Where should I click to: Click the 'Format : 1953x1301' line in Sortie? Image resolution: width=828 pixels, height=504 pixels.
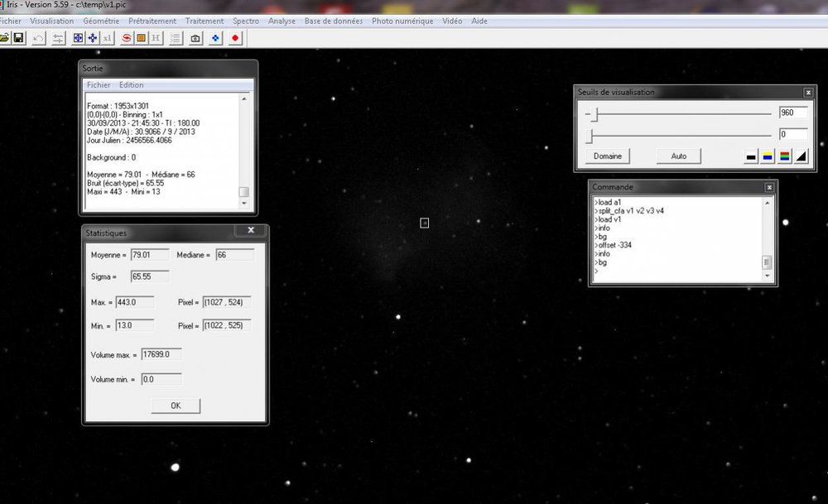118,106
